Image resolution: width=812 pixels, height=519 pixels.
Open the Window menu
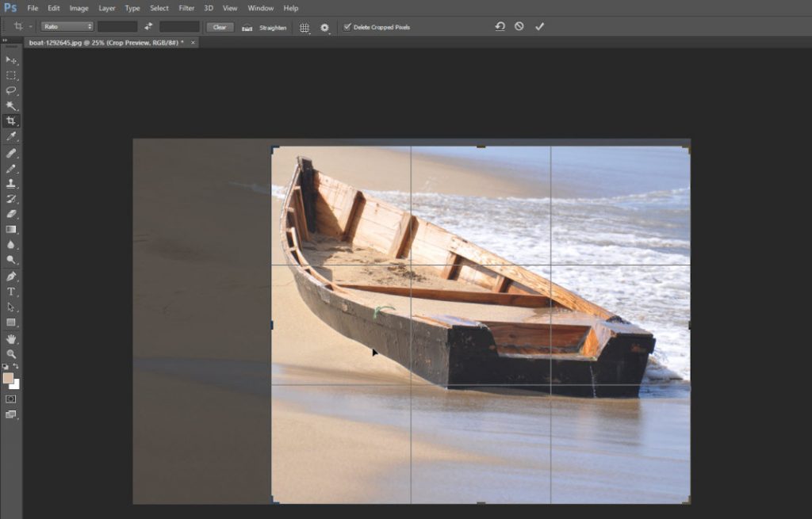click(x=260, y=8)
